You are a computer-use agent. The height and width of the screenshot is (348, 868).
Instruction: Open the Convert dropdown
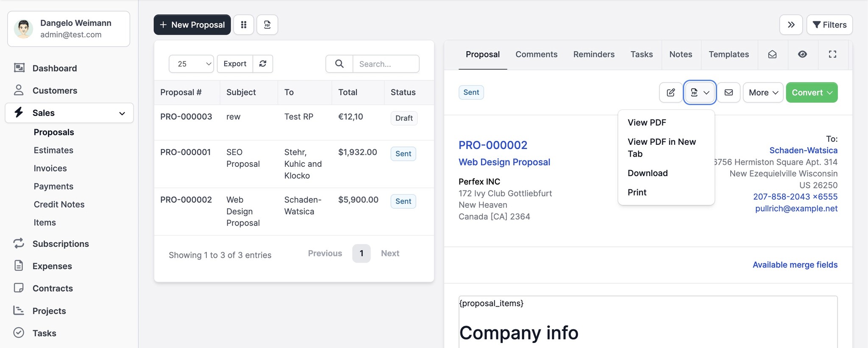pyautogui.click(x=812, y=92)
